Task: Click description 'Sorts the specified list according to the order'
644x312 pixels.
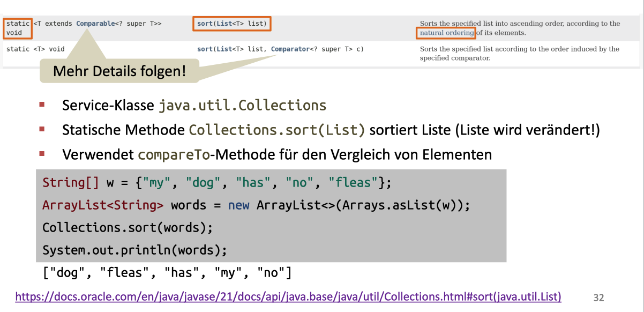Action: [519, 49]
